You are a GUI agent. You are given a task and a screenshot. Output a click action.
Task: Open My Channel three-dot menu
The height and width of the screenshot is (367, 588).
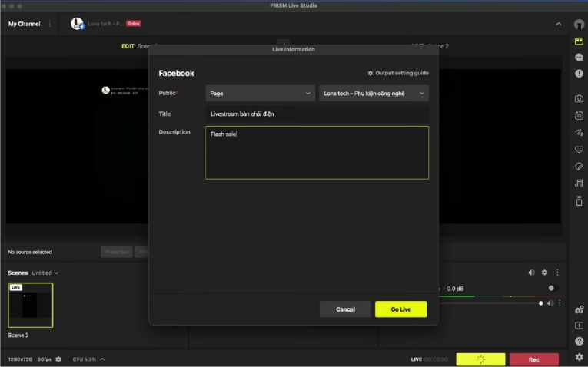point(50,24)
